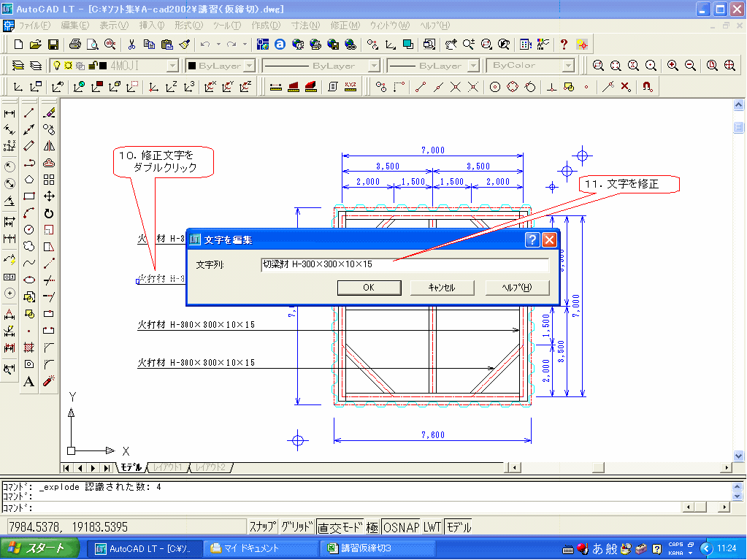This screenshot has height=560, width=747.
Task: Click the vertical scrollbar down arrow
Action: tap(738, 456)
